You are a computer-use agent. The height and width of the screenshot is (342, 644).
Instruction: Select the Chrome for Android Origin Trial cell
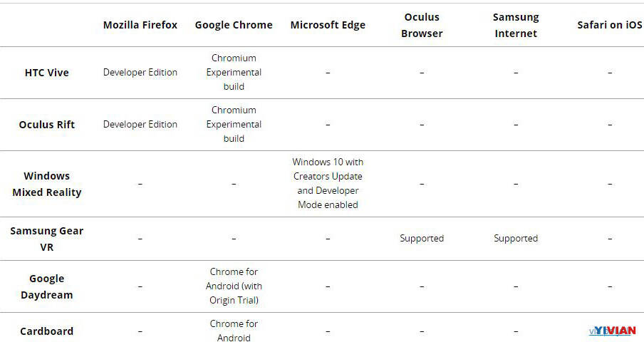(x=234, y=286)
